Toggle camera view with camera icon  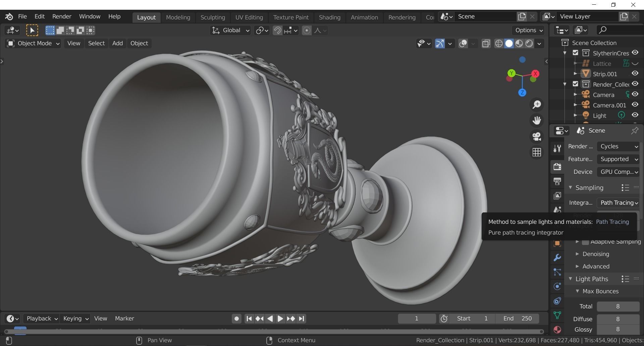(537, 136)
